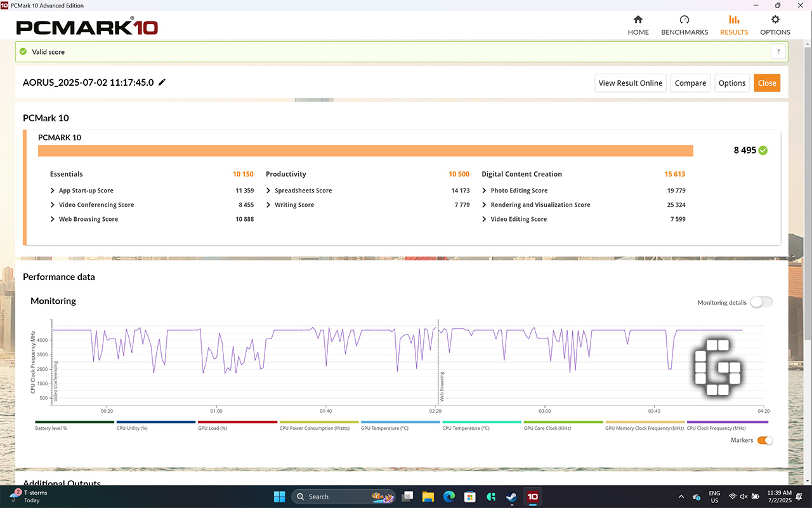This screenshot has height=508, width=812.
Task: Click the PCMark 10 taskbar icon
Action: coord(533,497)
